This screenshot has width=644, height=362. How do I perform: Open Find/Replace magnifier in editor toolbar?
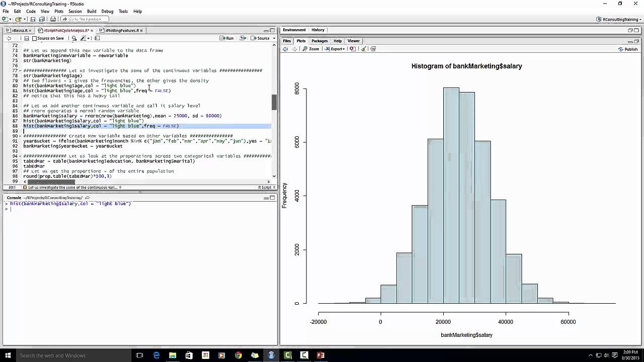pos(74,38)
